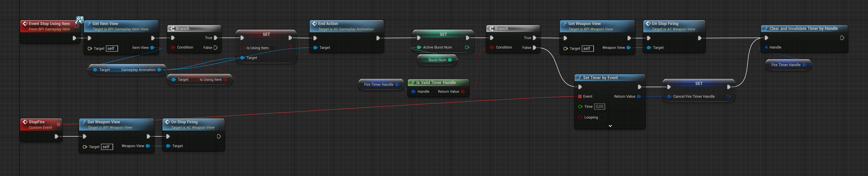Click the interface icon above Event Stop Using Item
The image size is (868, 176).
(80, 20)
